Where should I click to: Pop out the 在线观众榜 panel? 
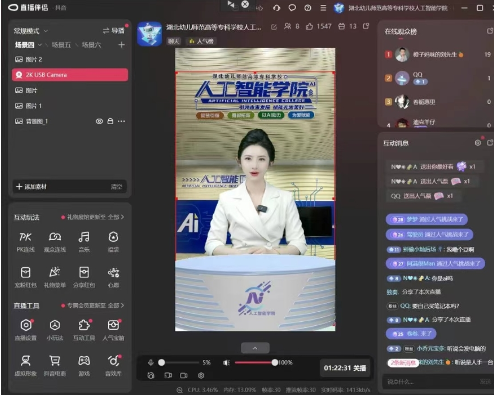pyautogui.click(x=489, y=31)
